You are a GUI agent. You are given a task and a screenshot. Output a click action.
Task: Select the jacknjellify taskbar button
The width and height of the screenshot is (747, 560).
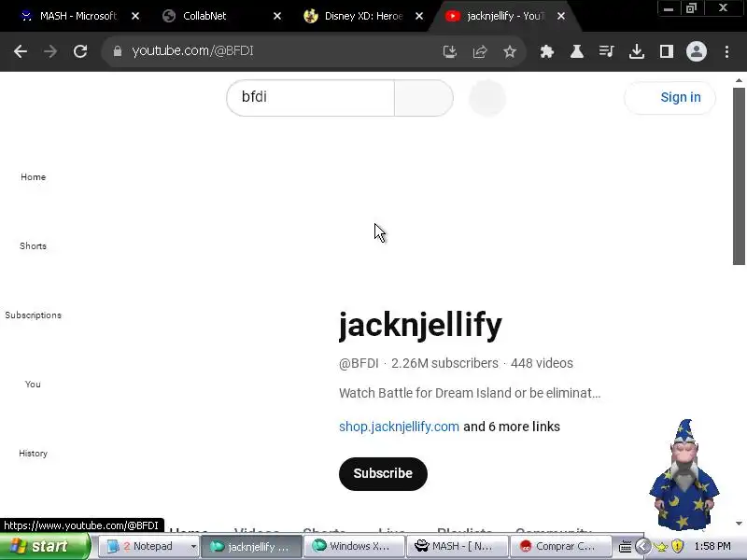pos(251,546)
